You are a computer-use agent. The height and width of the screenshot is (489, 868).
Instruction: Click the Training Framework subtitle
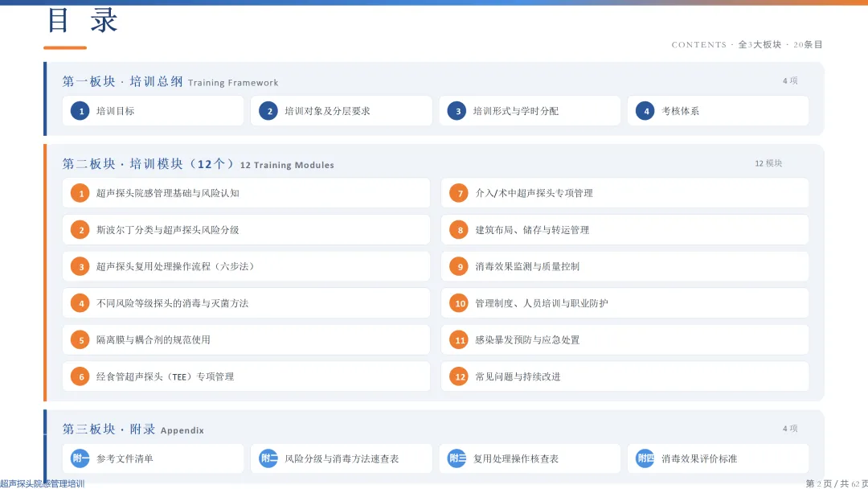(x=233, y=83)
